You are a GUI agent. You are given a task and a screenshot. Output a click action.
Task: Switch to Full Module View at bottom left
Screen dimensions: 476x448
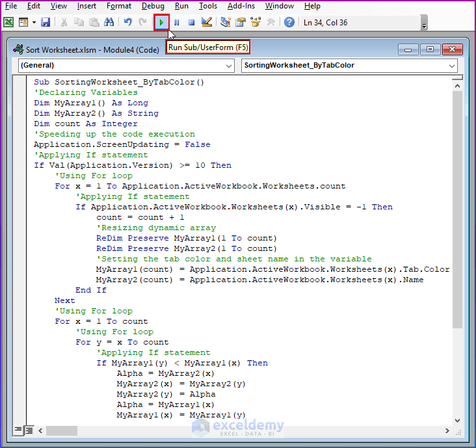[29, 430]
